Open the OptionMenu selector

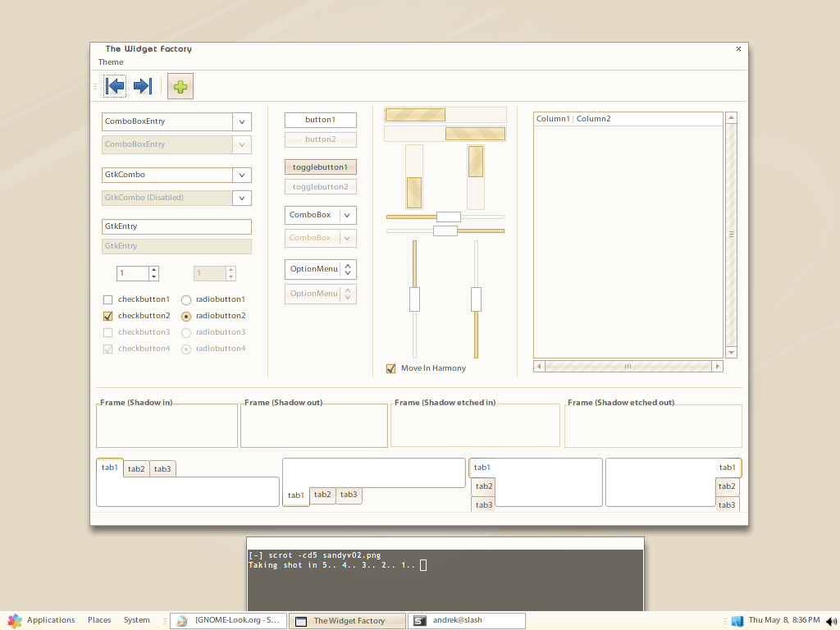(321, 269)
